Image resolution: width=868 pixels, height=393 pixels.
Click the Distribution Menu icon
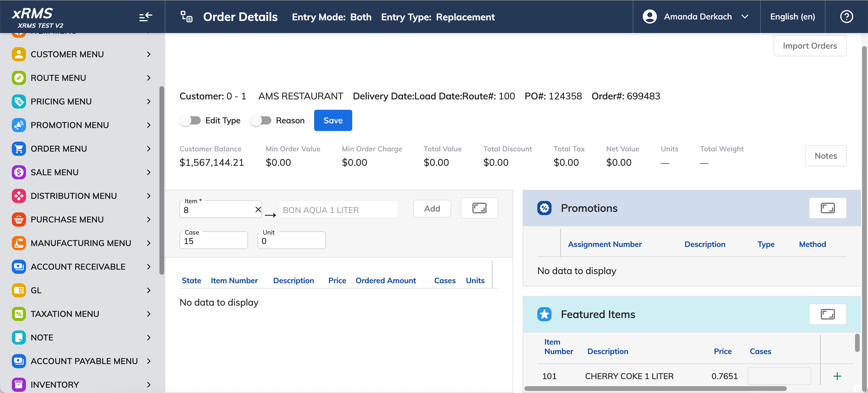19,196
